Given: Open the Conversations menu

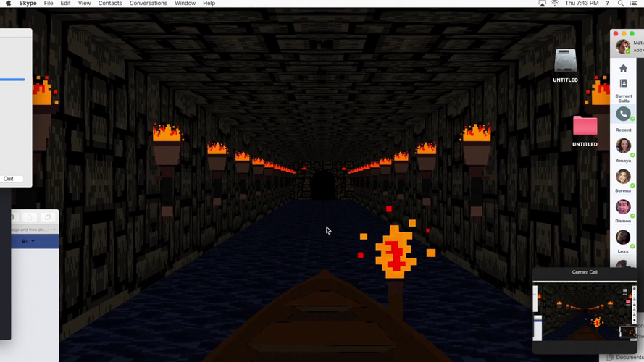Looking at the screenshot, I should pyautogui.click(x=149, y=4).
